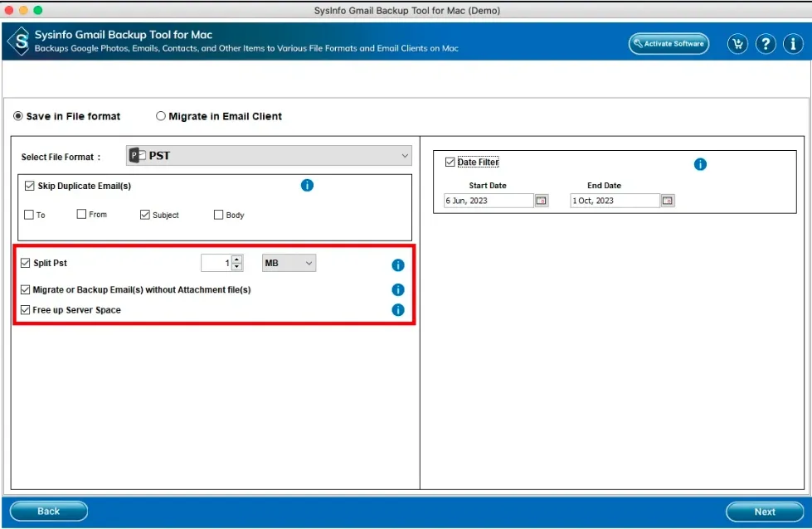Enable the From duplicate filter checkbox

pyautogui.click(x=81, y=214)
